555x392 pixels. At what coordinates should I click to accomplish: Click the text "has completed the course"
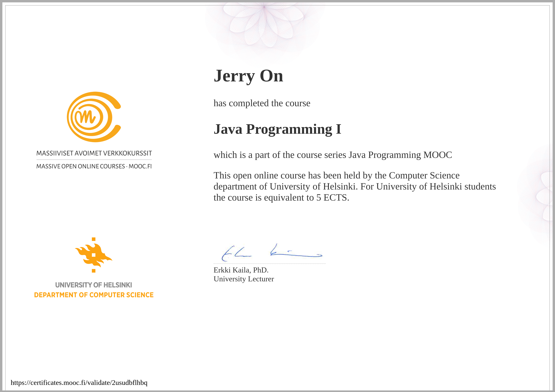pyautogui.click(x=262, y=103)
